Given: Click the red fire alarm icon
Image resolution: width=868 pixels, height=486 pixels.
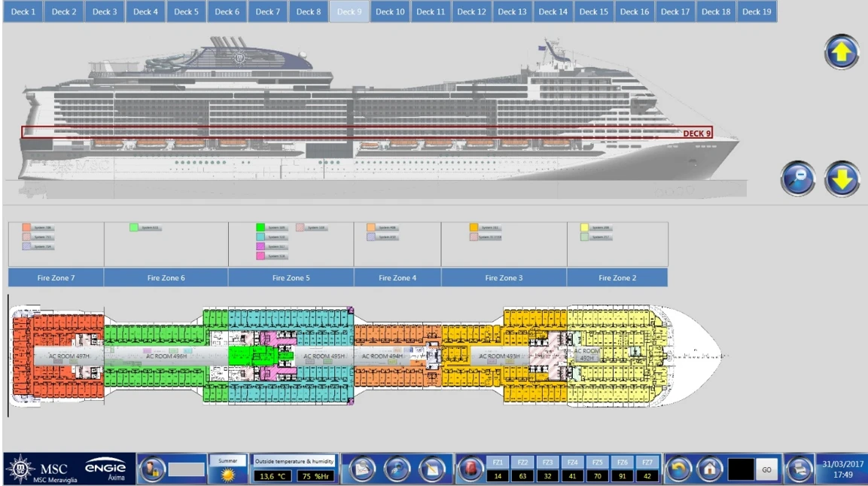Looking at the screenshot, I should click(x=471, y=469).
